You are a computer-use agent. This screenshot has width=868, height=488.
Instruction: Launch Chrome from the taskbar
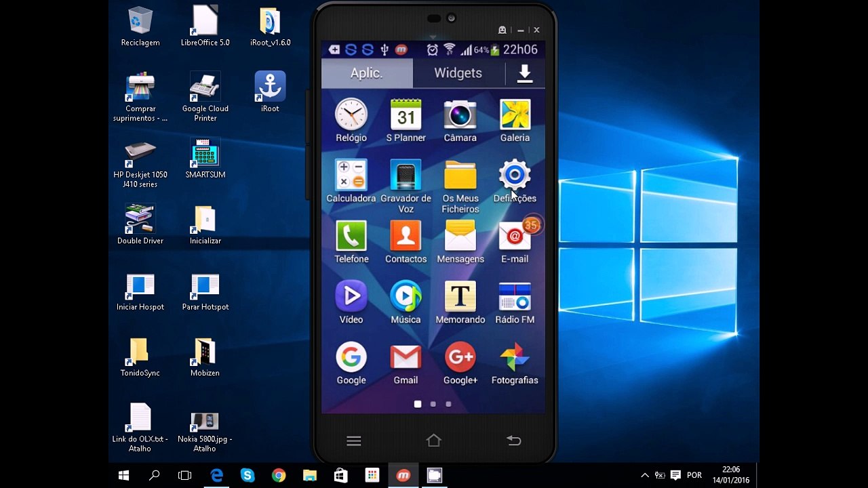click(x=279, y=476)
